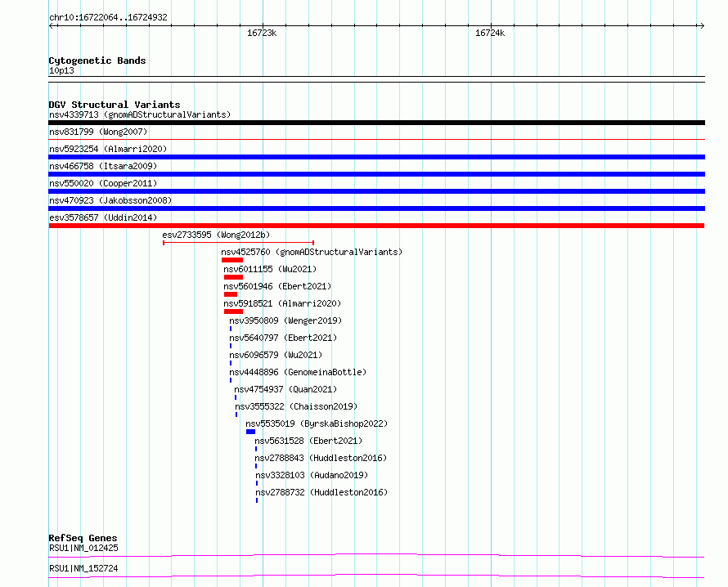Open variant esv2733595 (Wong2012b) label
Screen dimensions: 728x587
pyautogui.click(x=216, y=235)
